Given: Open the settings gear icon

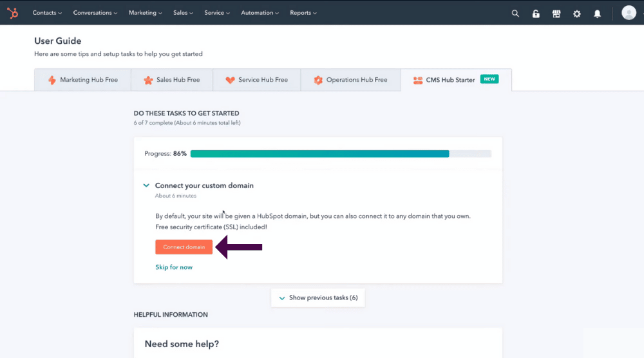Looking at the screenshot, I should pyautogui.click(x=576, y=14).
